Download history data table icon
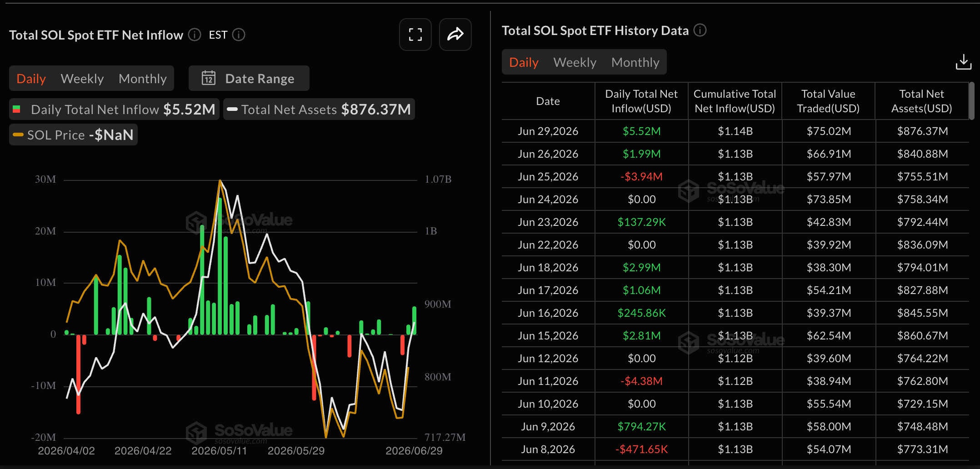This screenshot has height=469, width=980. pyautogui.click(x=963, y=62)
